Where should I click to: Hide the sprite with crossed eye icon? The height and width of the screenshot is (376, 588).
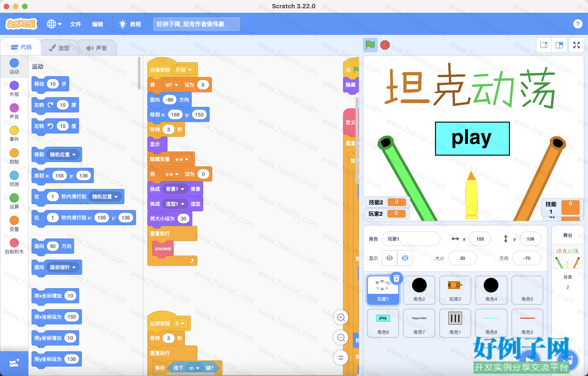[405, 258]
